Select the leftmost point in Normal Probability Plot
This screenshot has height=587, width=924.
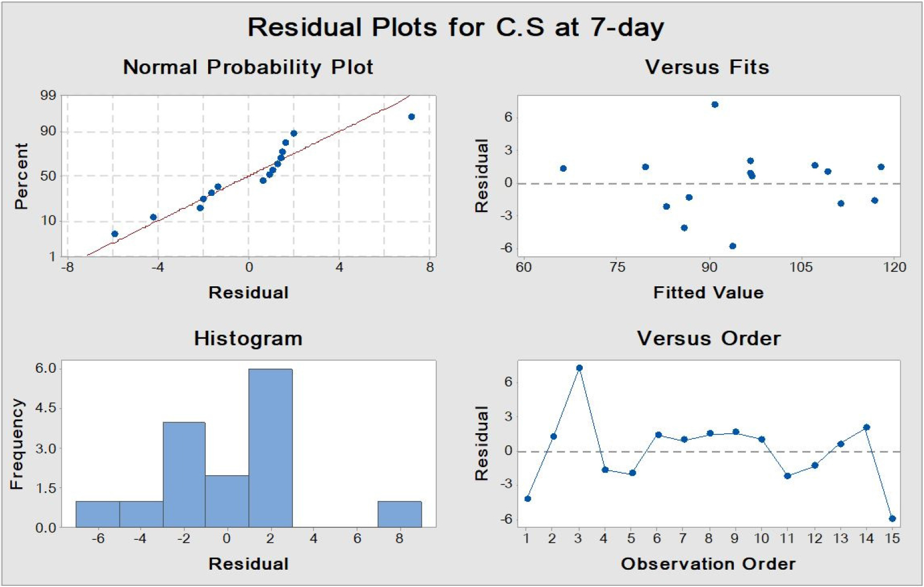coord(115,234)
